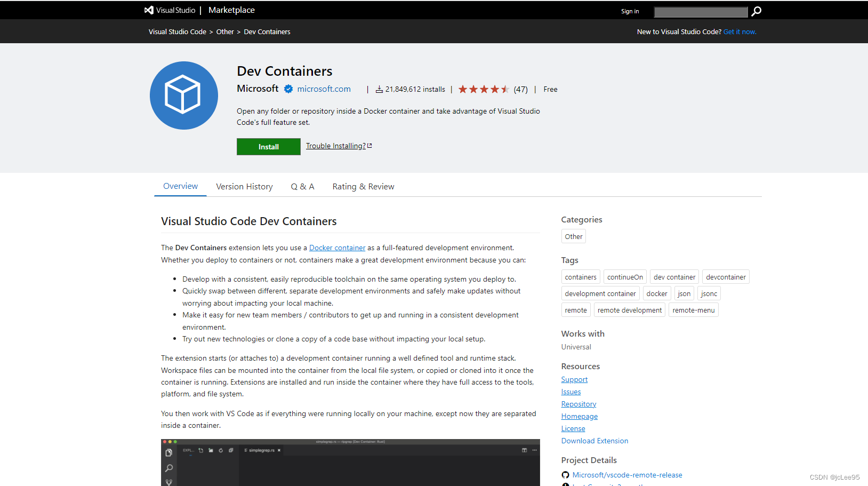
Task: Focus the marketplace search field
Action: [x=701, y=12]
